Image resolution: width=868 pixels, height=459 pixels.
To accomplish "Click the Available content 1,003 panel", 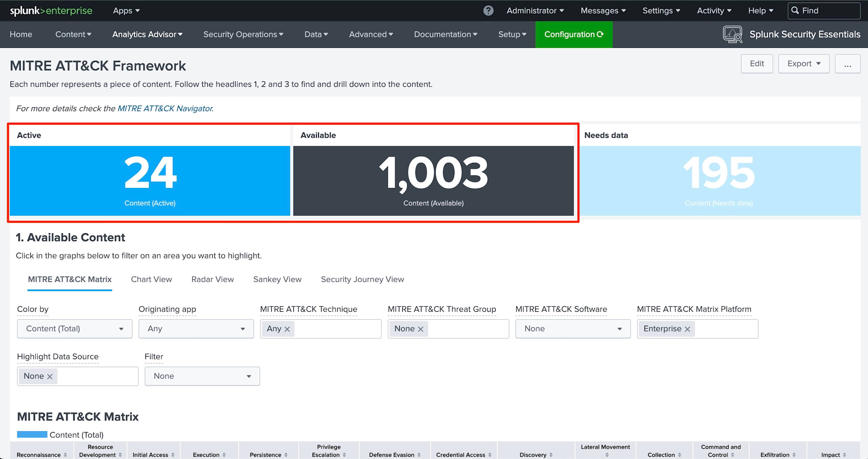I will pyautogui.click(x=434, y=180).
